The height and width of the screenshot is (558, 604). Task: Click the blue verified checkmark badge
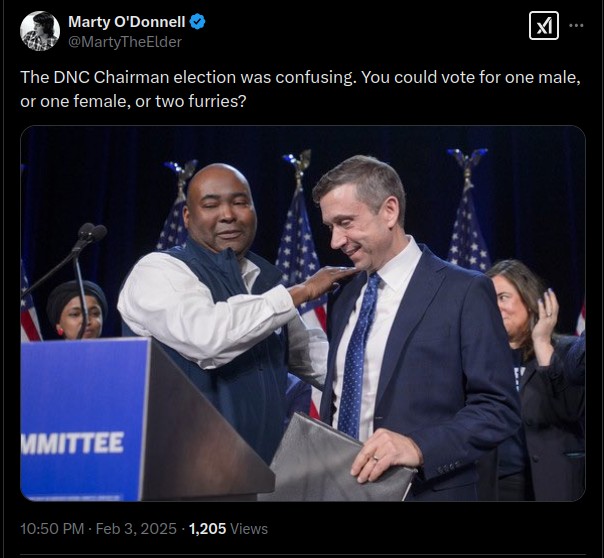(x=198, y=22)
